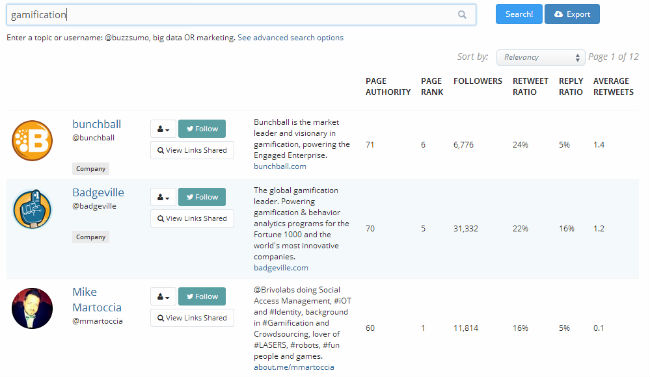Open the Sort by Relevancy dropdown
The image size is (650, 377).
tap(541, 57)
